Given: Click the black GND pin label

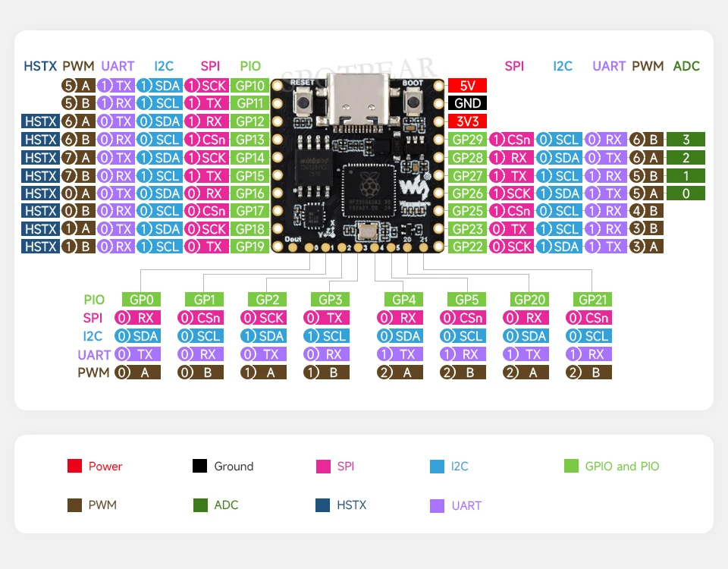Looking at the screenshot, I should click(x=467, y=103).
